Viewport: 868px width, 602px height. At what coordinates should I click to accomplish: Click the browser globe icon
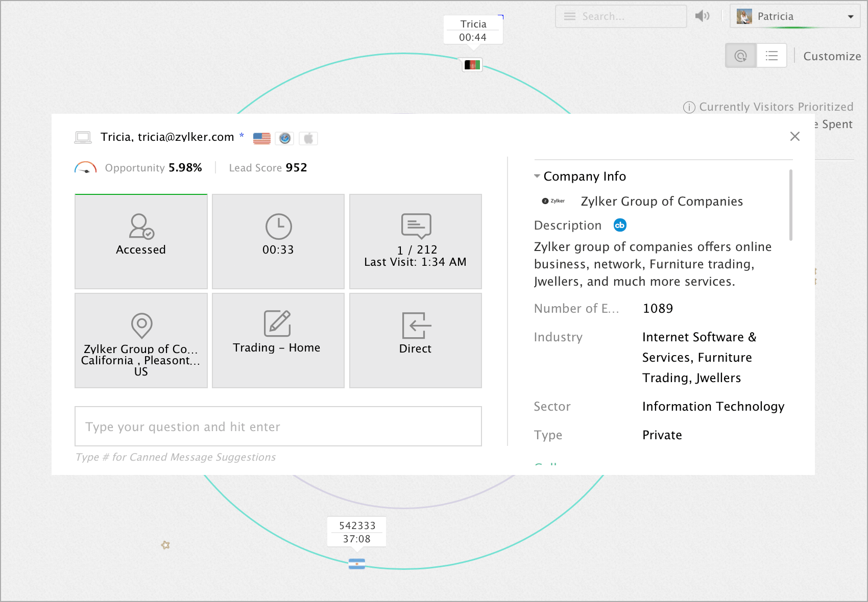(285, 138)
